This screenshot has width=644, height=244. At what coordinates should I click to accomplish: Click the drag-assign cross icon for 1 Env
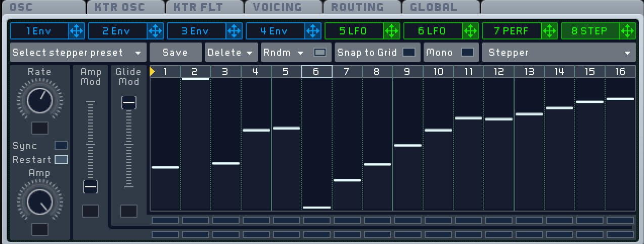coord(76,31)
